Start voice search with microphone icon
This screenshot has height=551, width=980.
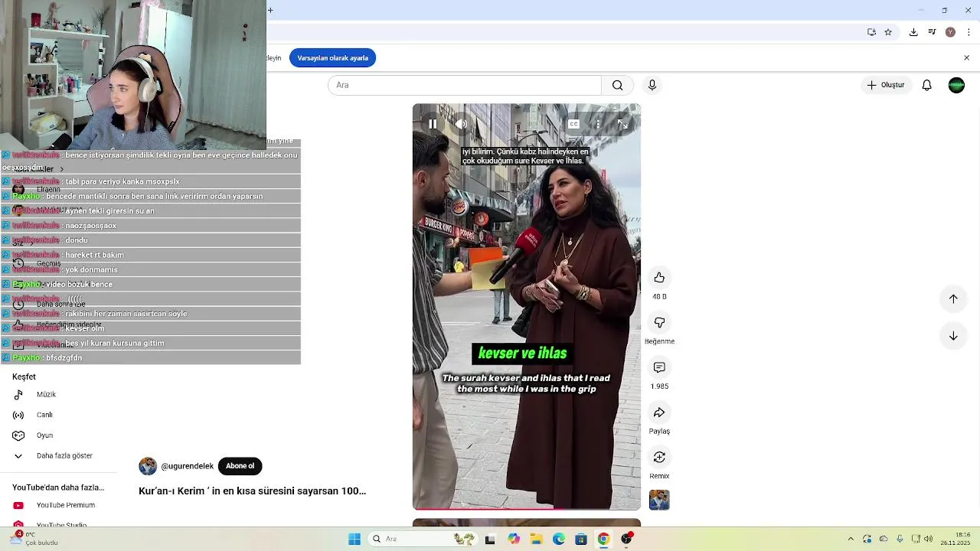pyautogui.click(x=652, y=85)
